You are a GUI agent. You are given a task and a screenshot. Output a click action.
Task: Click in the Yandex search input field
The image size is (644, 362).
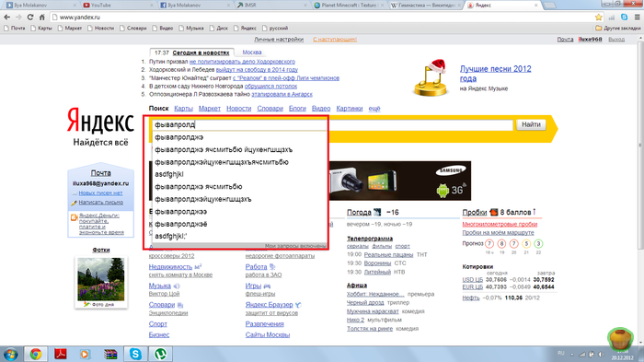tap(332, 124)
